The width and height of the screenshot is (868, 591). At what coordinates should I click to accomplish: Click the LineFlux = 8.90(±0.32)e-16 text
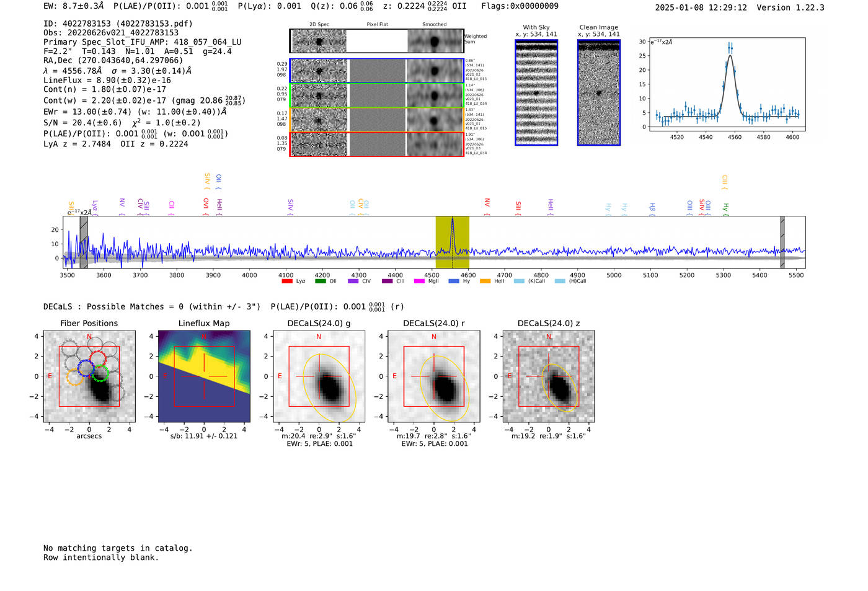[x=107, y=80]
